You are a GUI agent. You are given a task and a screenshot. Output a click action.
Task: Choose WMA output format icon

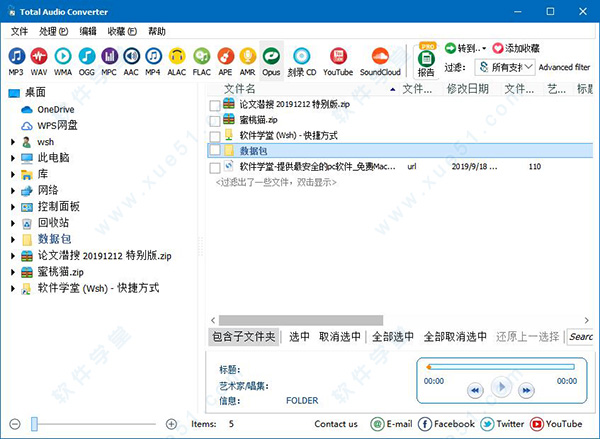click(63, 61)
